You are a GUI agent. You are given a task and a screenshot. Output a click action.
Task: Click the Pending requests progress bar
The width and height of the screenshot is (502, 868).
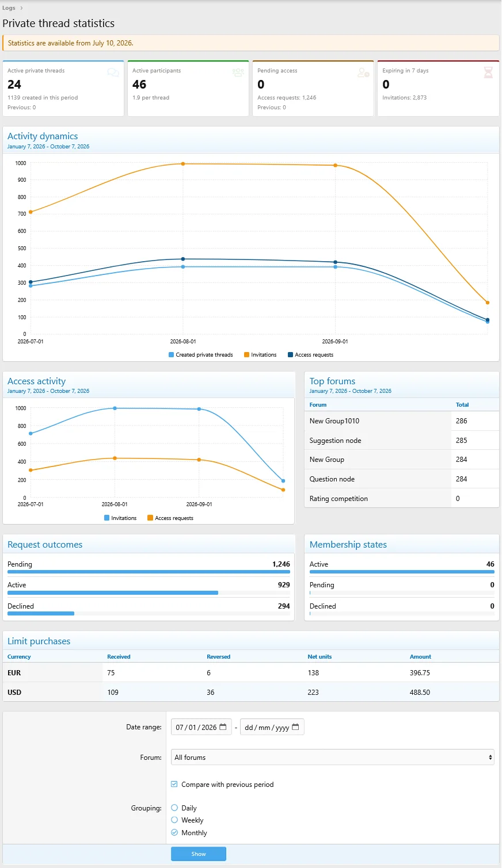pos(149,572)
